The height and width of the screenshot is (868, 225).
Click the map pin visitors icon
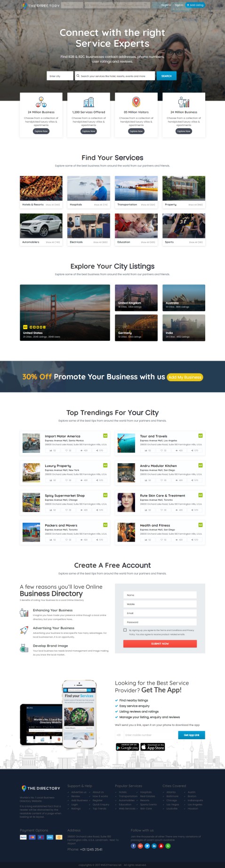click(136, 102)
